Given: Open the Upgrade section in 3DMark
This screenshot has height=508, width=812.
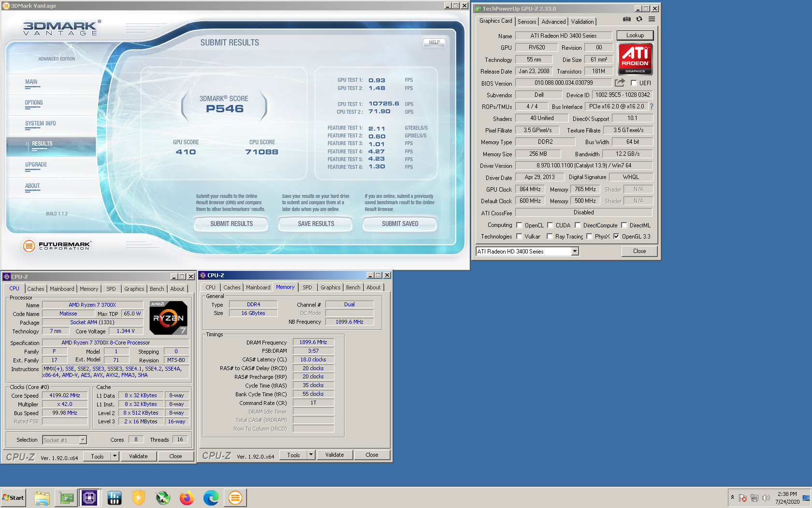Looking at the screenshot, I should click(36, 165).
